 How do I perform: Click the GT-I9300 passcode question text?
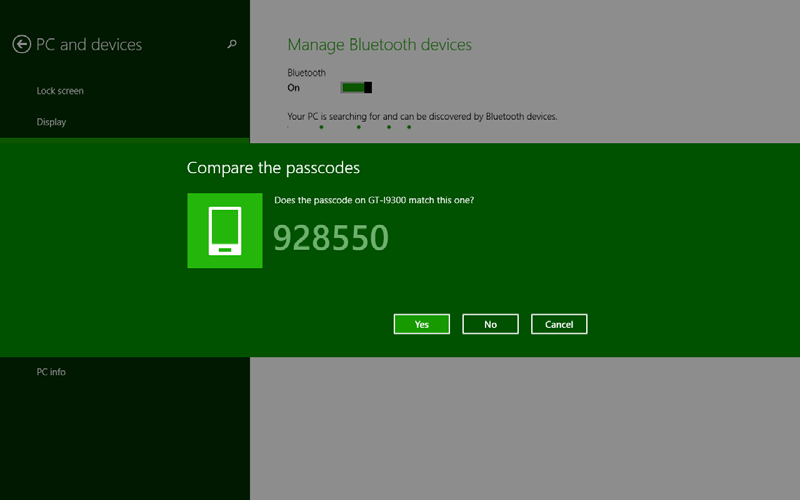pos(374,200)
